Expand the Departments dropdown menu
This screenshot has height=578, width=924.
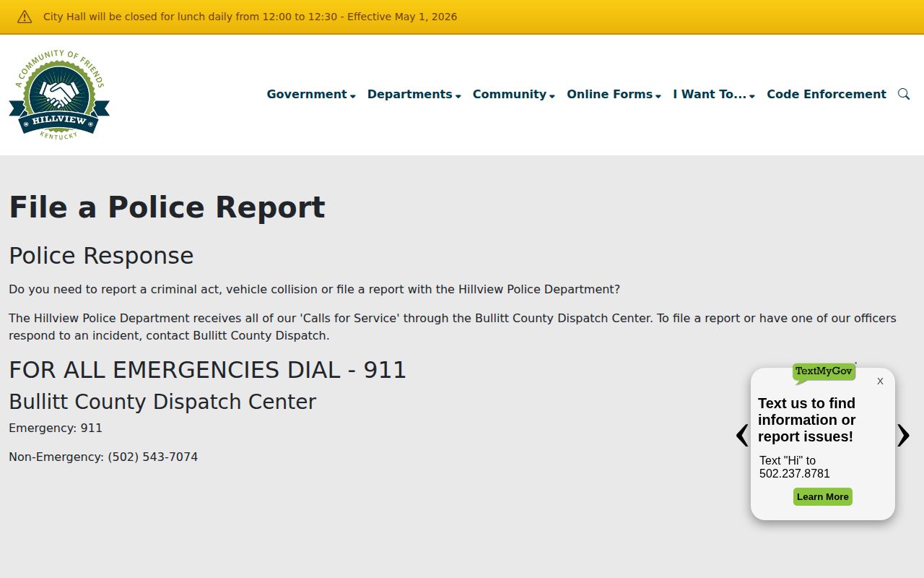pos(414,94)
